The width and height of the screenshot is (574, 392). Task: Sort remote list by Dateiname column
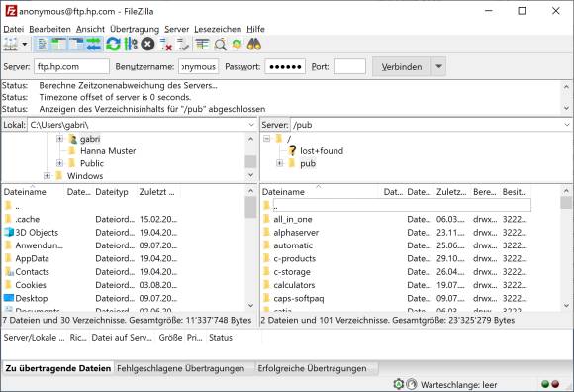pyautogui.click(x=321, y=192)
